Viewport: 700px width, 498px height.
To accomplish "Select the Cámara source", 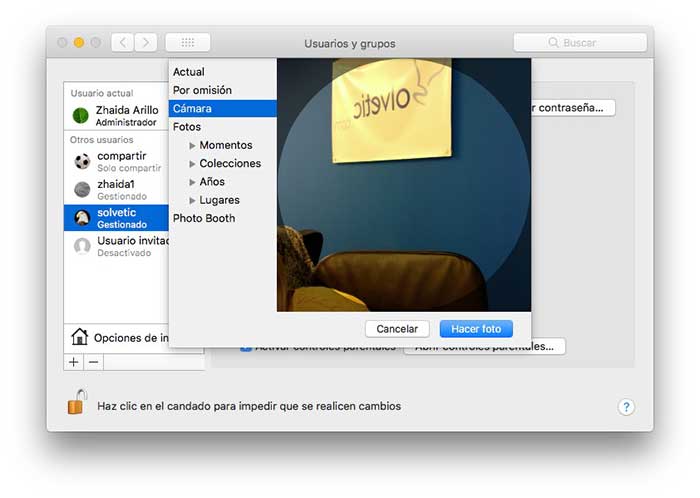I will click(222, 108).
